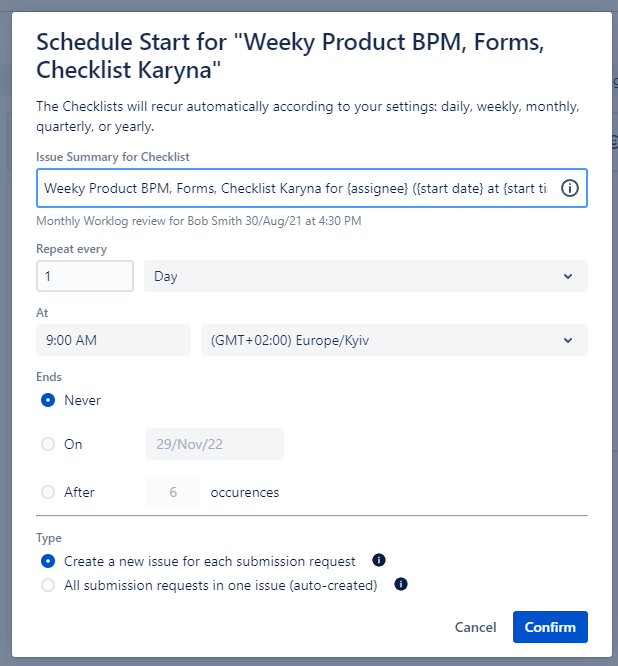Viewport: 618px width, 666px height.
Task: Click info icon in Issue Summary field
Action: 570,188
